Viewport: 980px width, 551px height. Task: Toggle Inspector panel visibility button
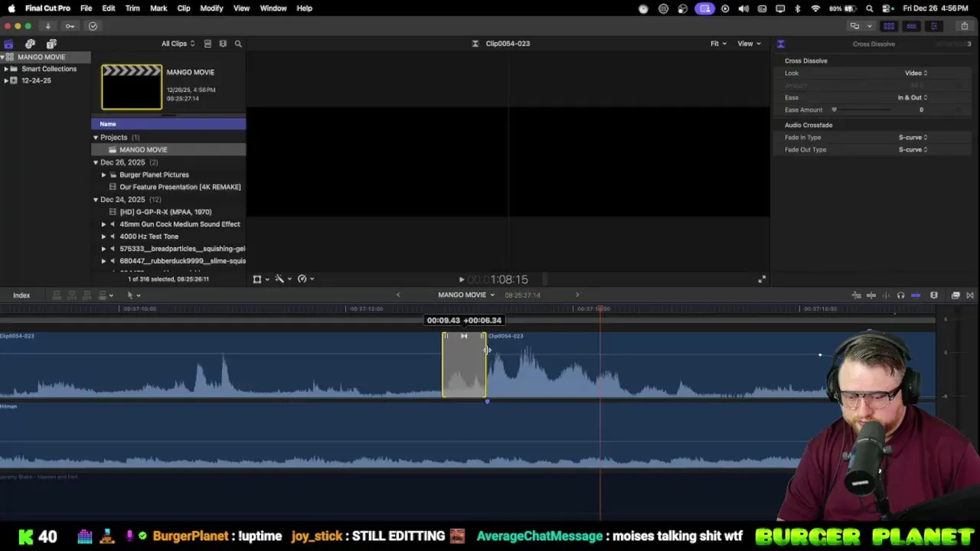pyautogui.click(x=933, y=26)
